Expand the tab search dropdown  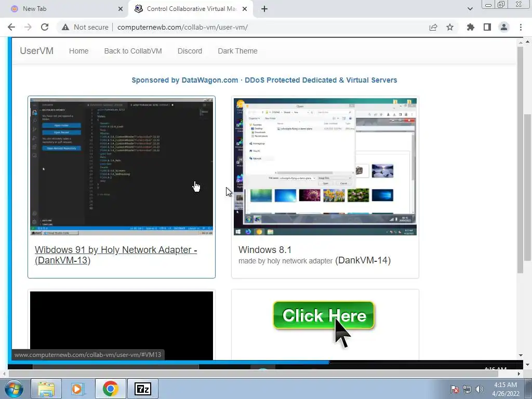click(470, 9)
